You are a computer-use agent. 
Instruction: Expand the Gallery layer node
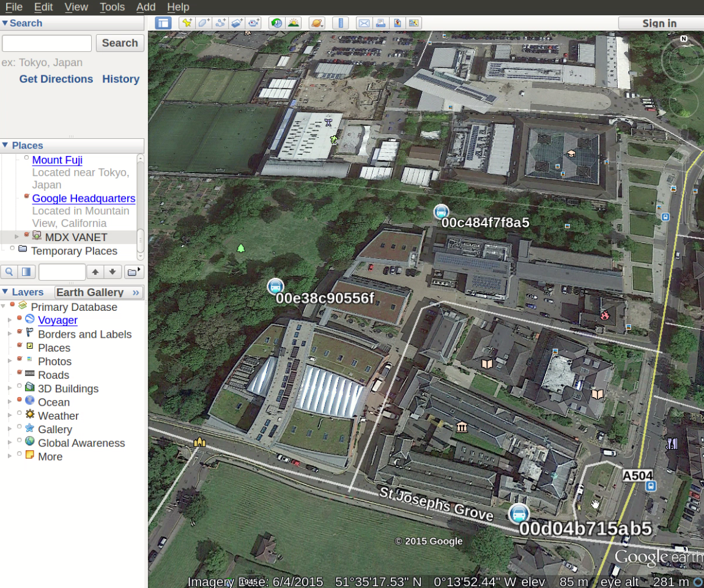tap(10, 429)
